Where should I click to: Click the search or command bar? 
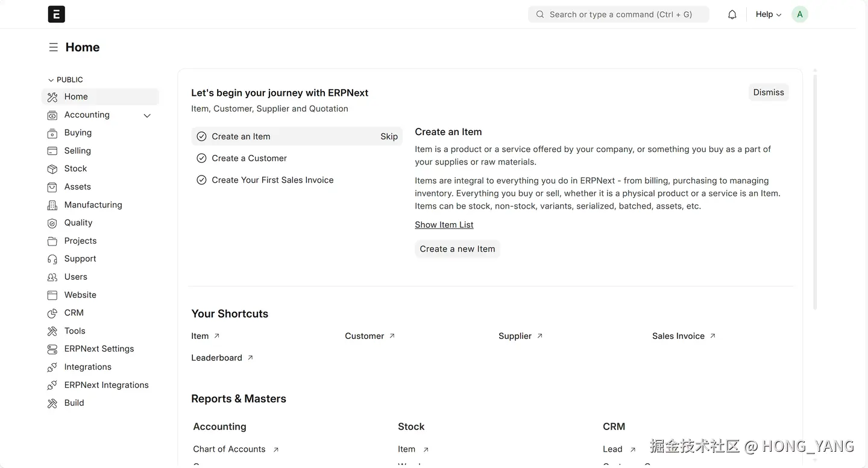point(618,14)
